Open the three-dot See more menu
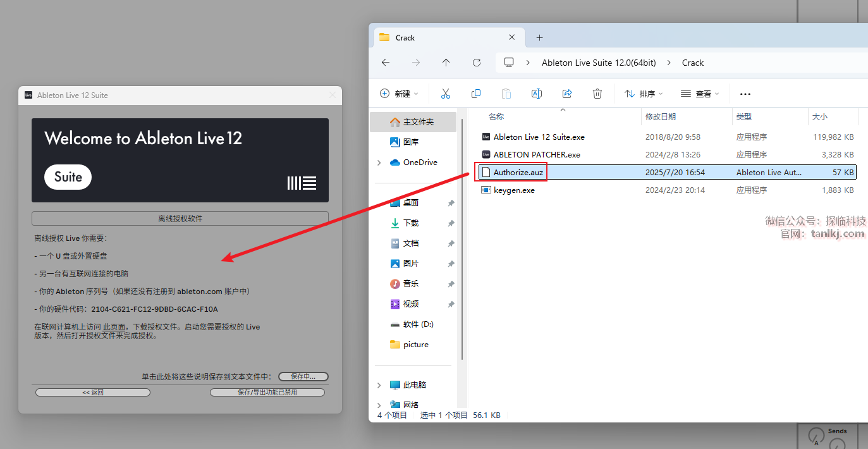 pyautogui.click(x=745, y=94)
